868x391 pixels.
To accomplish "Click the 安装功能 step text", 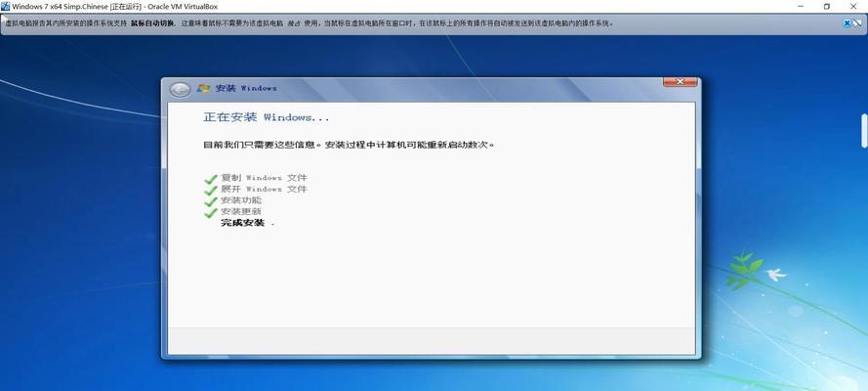I will click(x=241, y=200).
